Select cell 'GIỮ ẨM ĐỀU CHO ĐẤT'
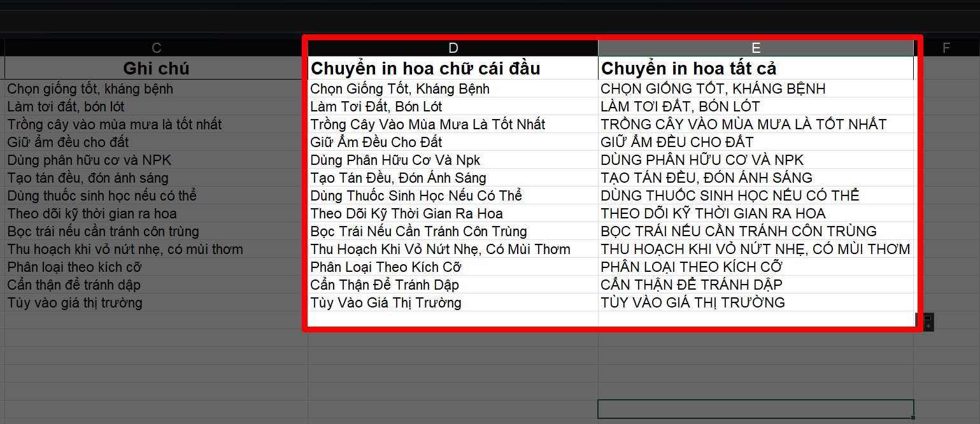The height and width of the screenshot is (424, 980). (x=756, y=142)
